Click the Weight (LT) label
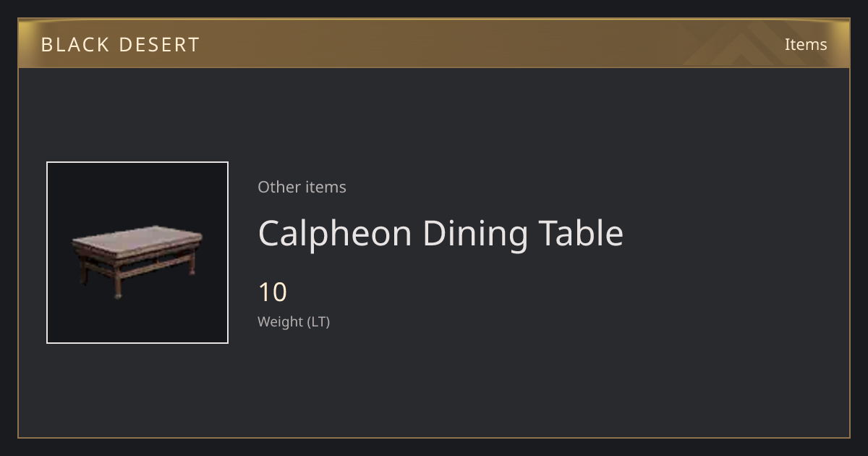Screen dimensions: 868x456 pyautogui.click(x=294, y=321)
